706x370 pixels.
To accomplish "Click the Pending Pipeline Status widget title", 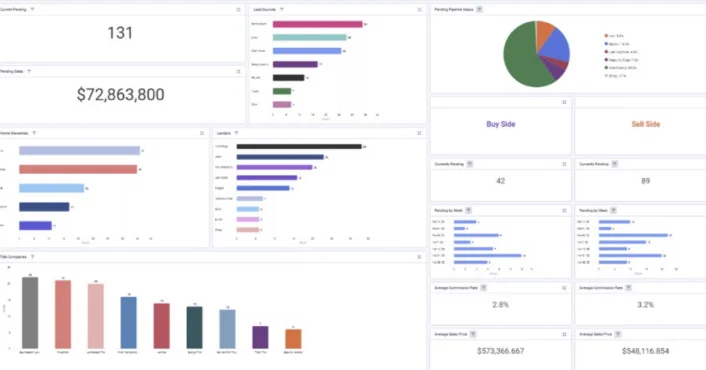I will click(454, 9).
